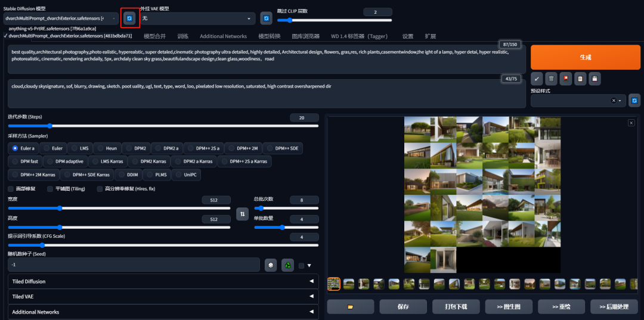Viewport: 644px width, 320px height.
Task: Open the Additional Networks tab
Action: [224, 36]
